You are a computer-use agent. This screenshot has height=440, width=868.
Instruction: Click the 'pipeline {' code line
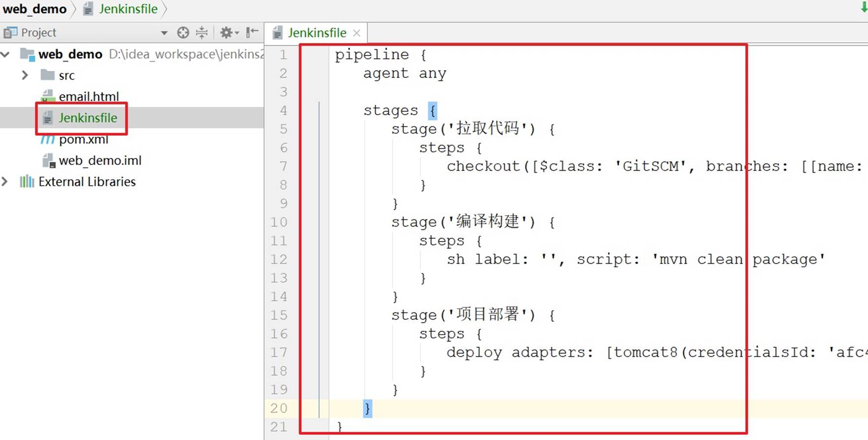click(381, 55)
